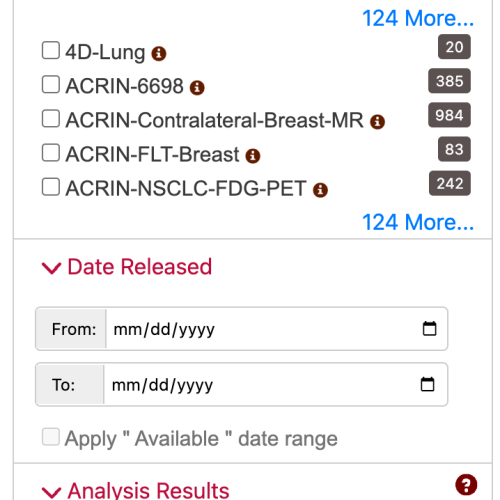This screenshot has width=500, height=500.
Task: Select the ACRIN-NSCLC-FDG-PET checkbox
Action: [51, 187]
